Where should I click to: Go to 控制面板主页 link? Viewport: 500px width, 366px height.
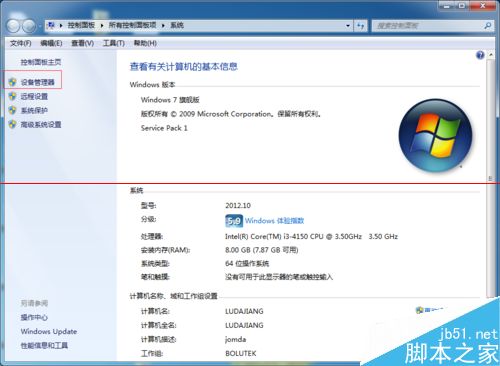[41, 62]
